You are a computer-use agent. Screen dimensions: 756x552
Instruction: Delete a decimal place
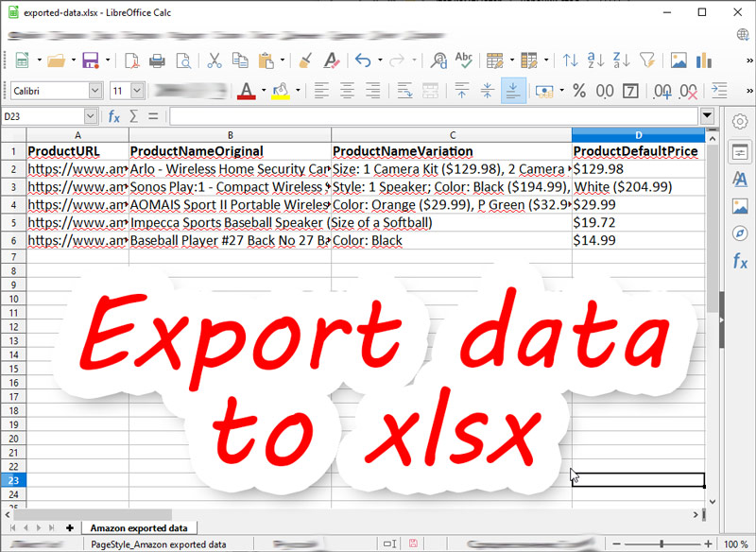[688, 91]
